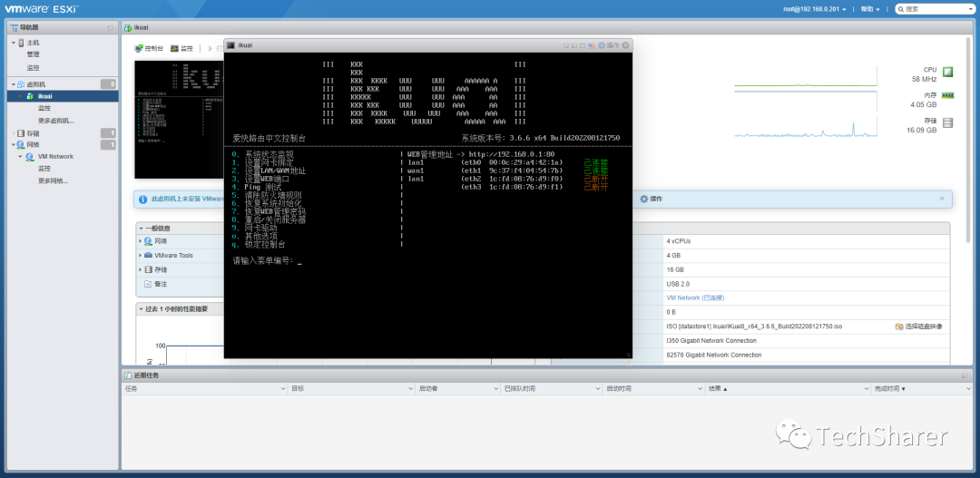Image resolution: width=980 pixels, height=478 pixels.
Task: Open 监控 under VM Network
Action: pyautogui.click(x=44, y=168)
